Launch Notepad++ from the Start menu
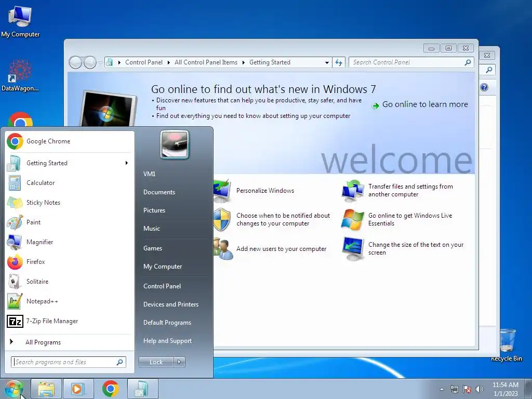Viewport: 532px width, 399px height. coord(70,301)
